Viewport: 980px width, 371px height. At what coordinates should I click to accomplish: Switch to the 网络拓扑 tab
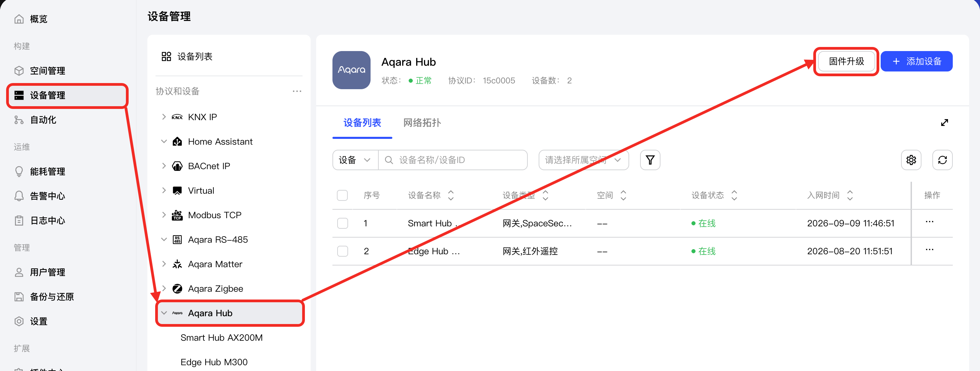click(422, 123)
